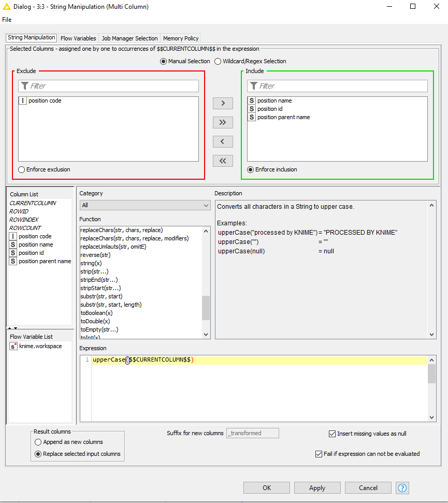Screen dimensions: 448x503
Task: Select Manual Selection radio button
Action: [x=163, y=61]
